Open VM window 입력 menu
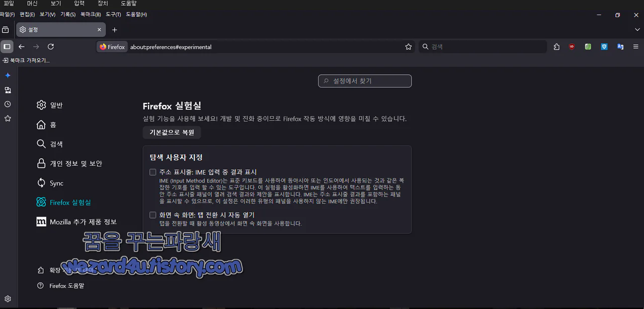This screenshot has width=644, height=309. [79, 3]
